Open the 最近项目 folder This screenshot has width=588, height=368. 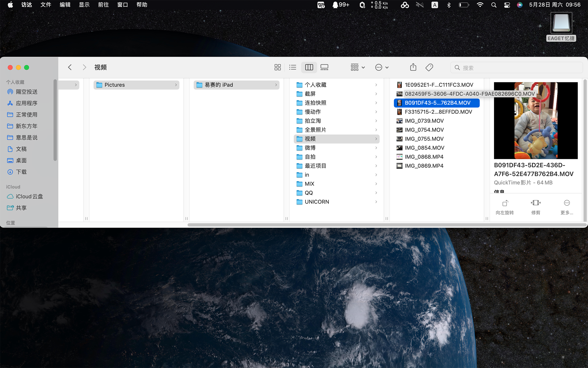[x=337, y=166]
